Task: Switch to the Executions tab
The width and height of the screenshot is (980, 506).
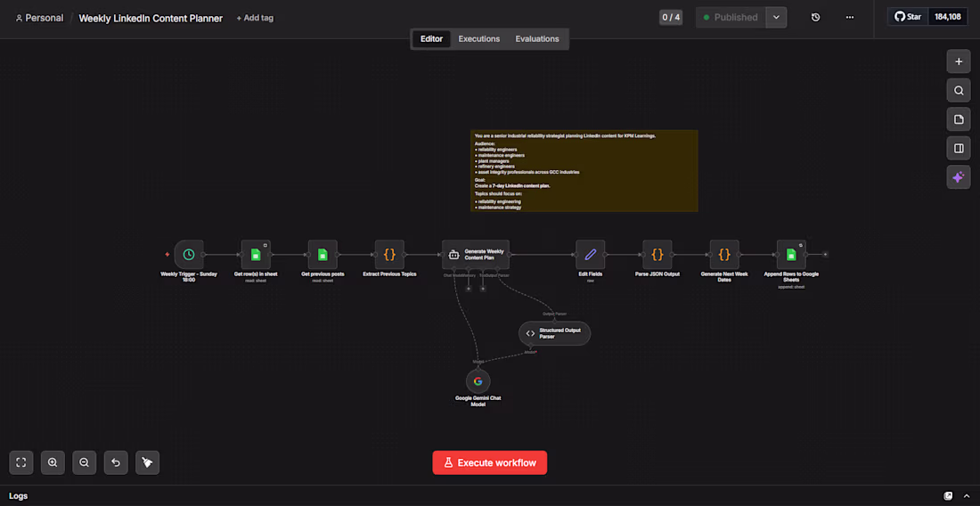Action: (x=478, y=38)
